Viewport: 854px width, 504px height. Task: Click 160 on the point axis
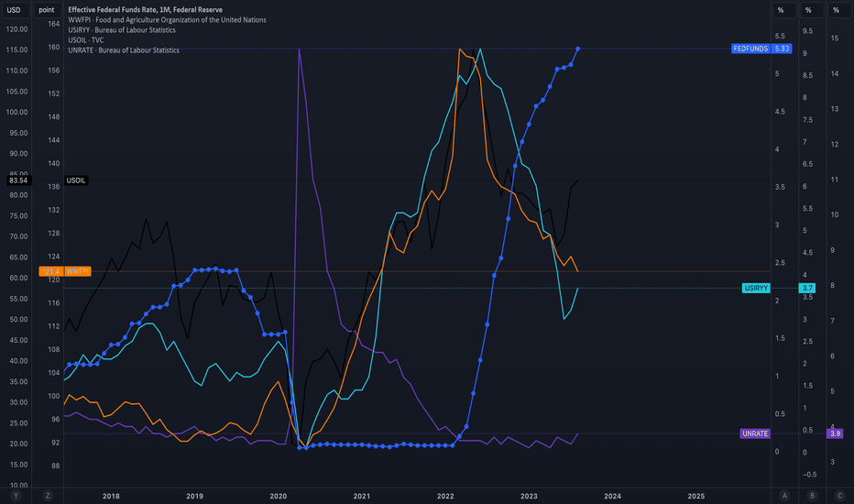pyautogui.click(x=54, y=47)
